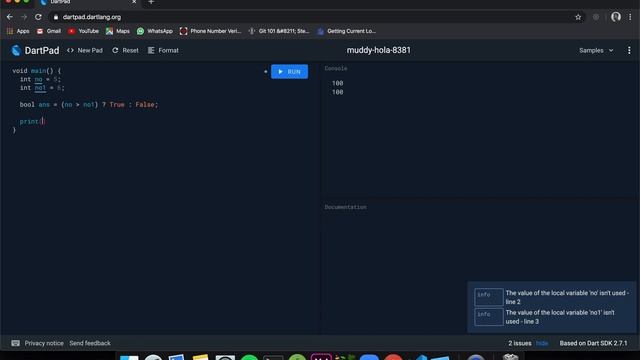Go back in the browser
Screen dimensions: 640x360
[x=9, y=17]
